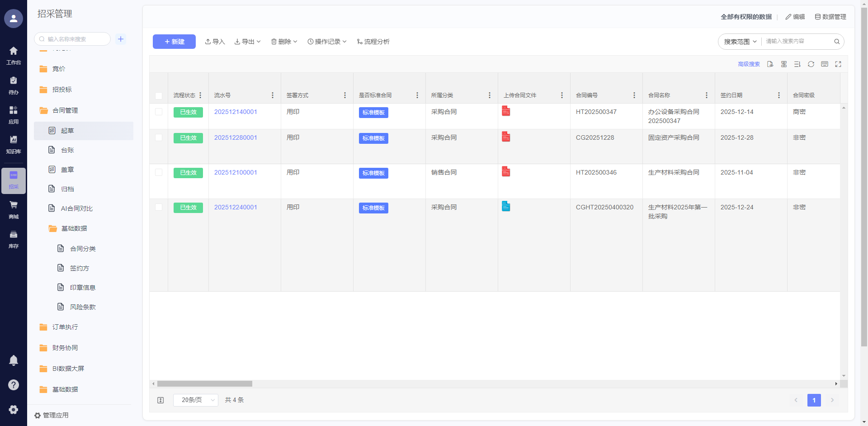
Task: Open the 高级搜索 link
Action: [x=749, y=64]
